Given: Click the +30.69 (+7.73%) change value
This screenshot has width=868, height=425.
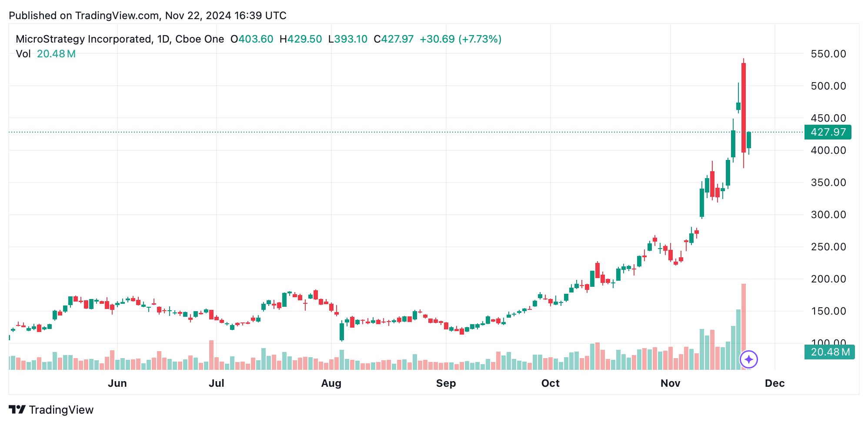Looking at the screenshot, I should tap(460, 39).
